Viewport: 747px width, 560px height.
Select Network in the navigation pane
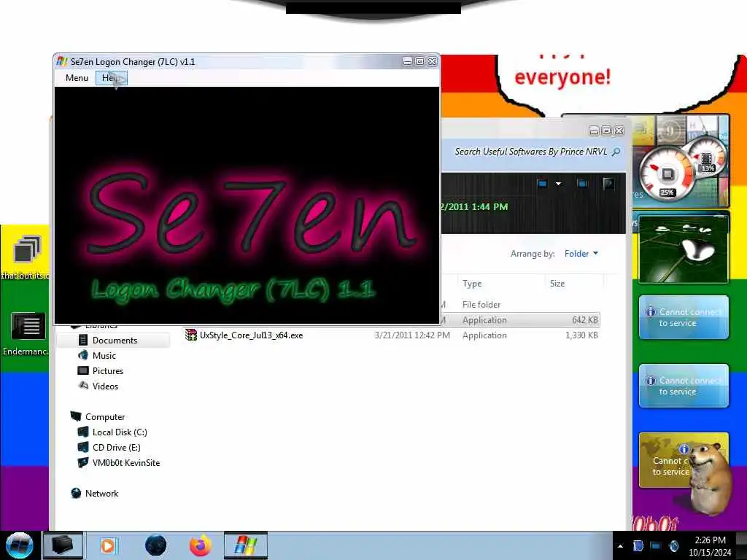101,494
